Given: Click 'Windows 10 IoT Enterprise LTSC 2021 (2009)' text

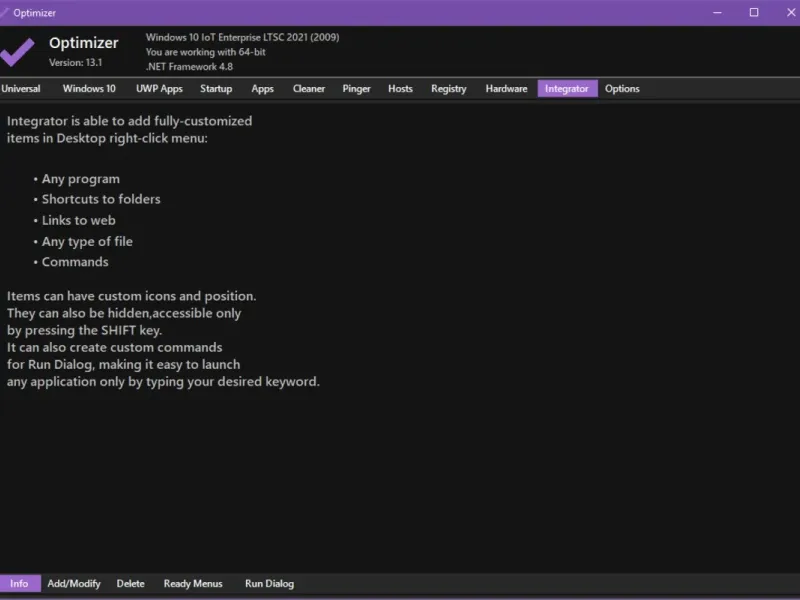Looking at the screenshot, I should click(x=243, y=37).
